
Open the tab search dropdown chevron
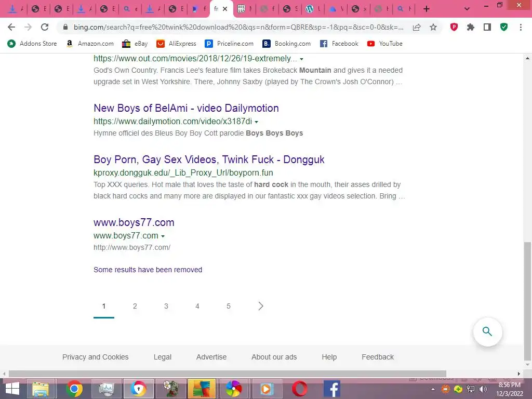[x=467, y=9]
